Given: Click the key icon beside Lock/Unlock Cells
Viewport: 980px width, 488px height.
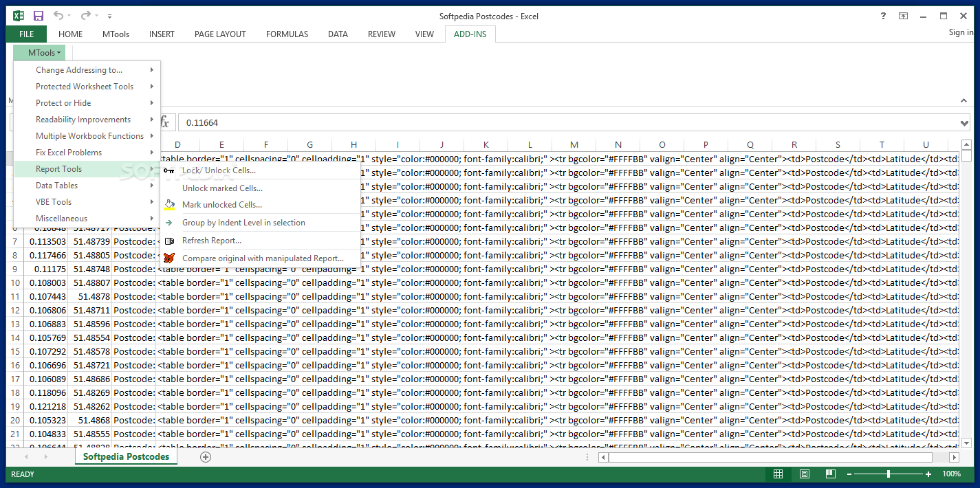Looking at the screenshot, I should click(169, 170).
